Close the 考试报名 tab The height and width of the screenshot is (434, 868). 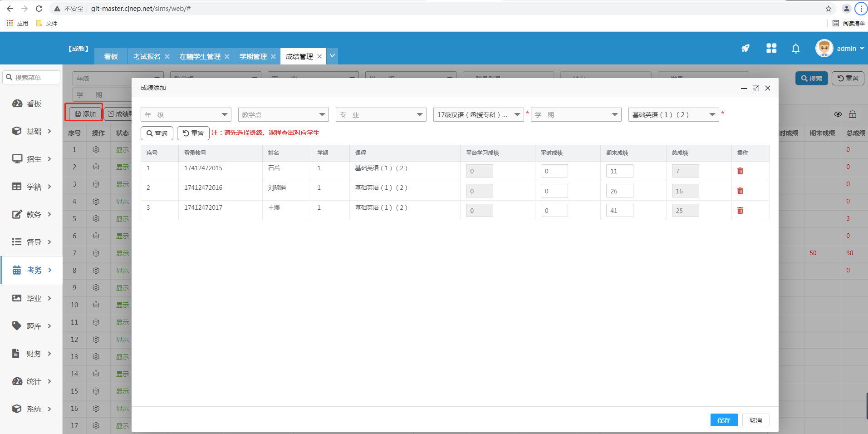[x=167, y=57]
